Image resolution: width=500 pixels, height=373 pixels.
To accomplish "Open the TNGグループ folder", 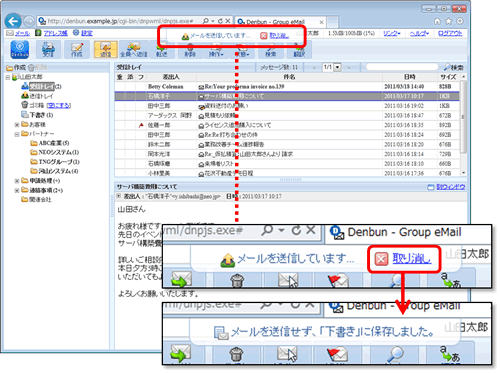I will 55,162.
